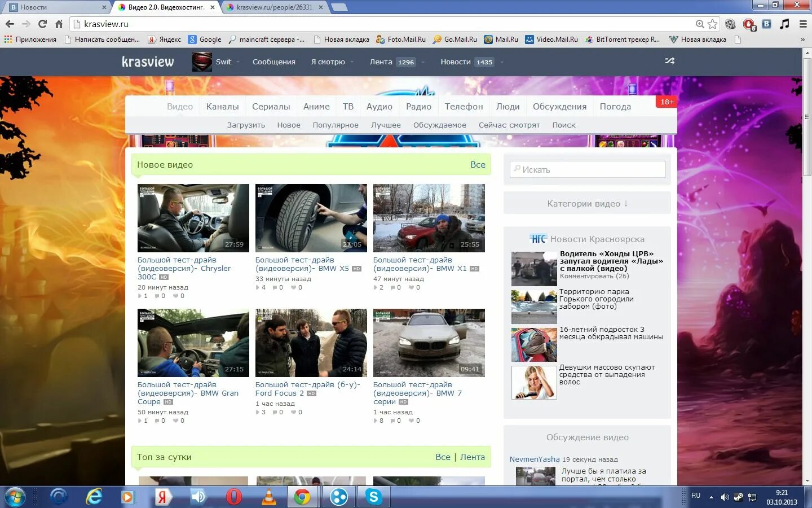Open Video.Mail.Ru bookmark
This screenshot has height=508, width=812.
click(x=551, y=40)
